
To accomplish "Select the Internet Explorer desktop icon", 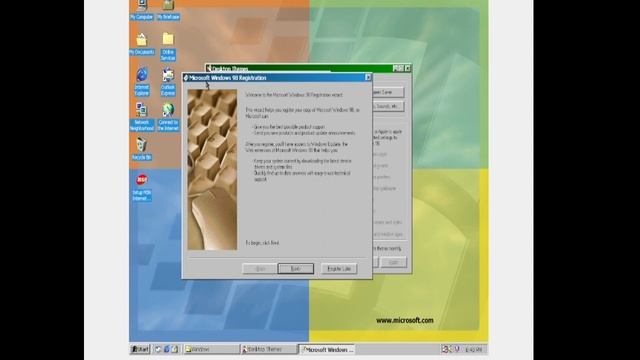I will pyautogui.click(x=142, y=82).
